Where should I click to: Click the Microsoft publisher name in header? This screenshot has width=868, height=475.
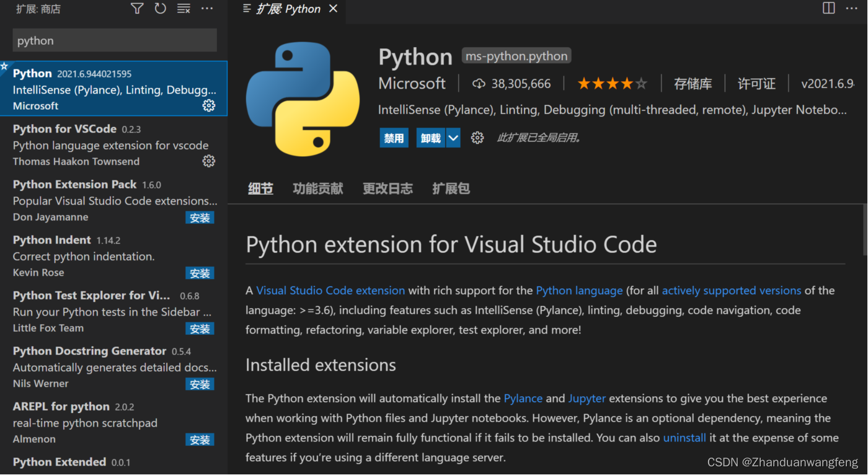tap(412, 84)
